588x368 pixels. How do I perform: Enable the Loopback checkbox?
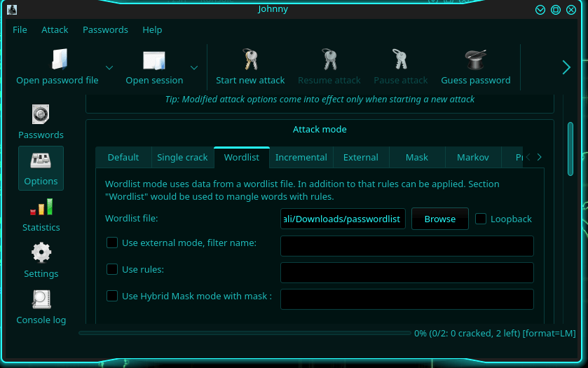(x=481, y=219)
